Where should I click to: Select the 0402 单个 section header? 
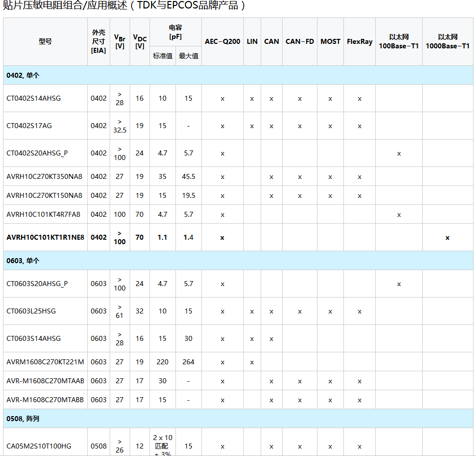238,75
